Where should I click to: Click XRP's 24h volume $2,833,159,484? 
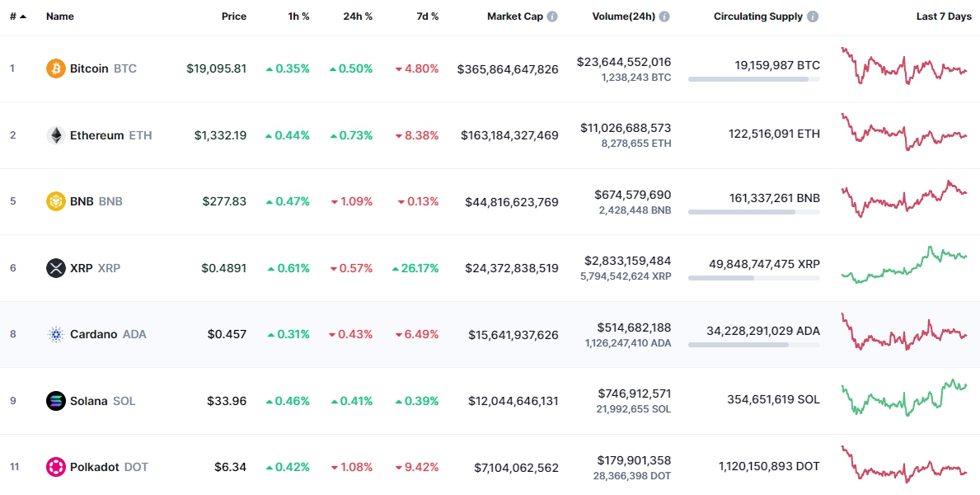pos(628,260)
